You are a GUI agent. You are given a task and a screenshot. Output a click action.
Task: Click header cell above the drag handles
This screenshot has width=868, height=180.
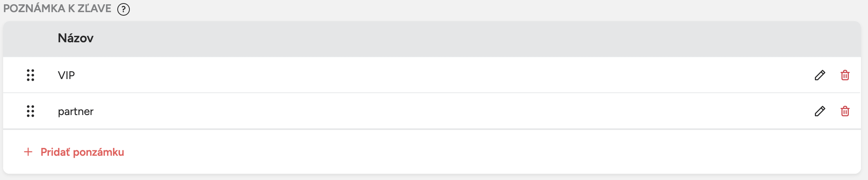pyautogui.click(x=30, y=38)
